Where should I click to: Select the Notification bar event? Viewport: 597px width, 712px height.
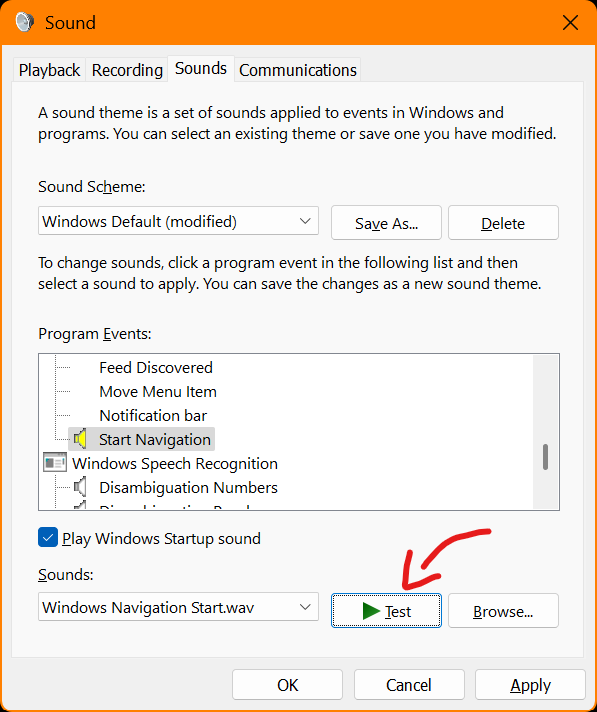tap(153, 415)
